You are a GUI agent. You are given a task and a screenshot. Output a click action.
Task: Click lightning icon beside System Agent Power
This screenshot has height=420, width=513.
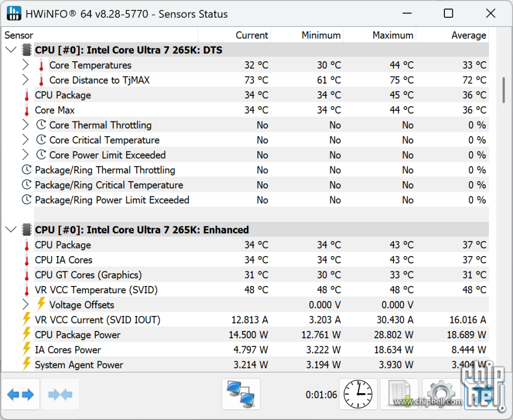27,364
